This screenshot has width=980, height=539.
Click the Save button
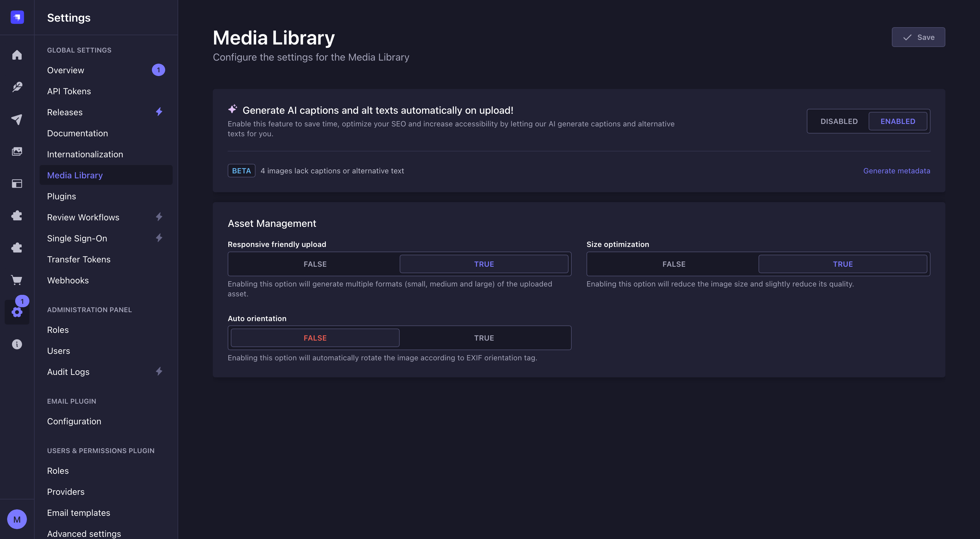coord(918,37)
